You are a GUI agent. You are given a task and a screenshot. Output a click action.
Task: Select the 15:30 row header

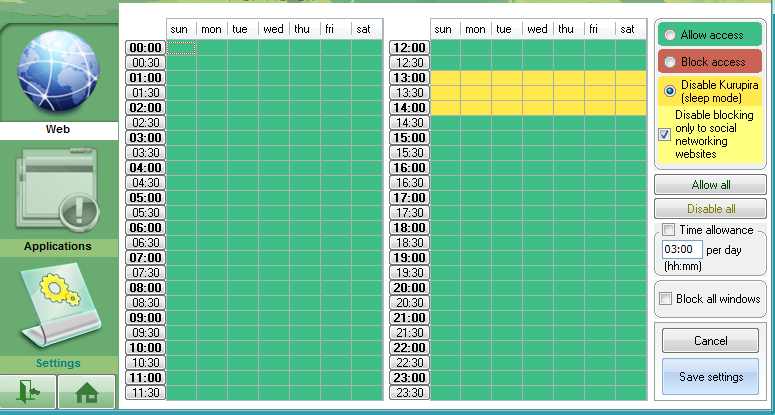[410, 153]
